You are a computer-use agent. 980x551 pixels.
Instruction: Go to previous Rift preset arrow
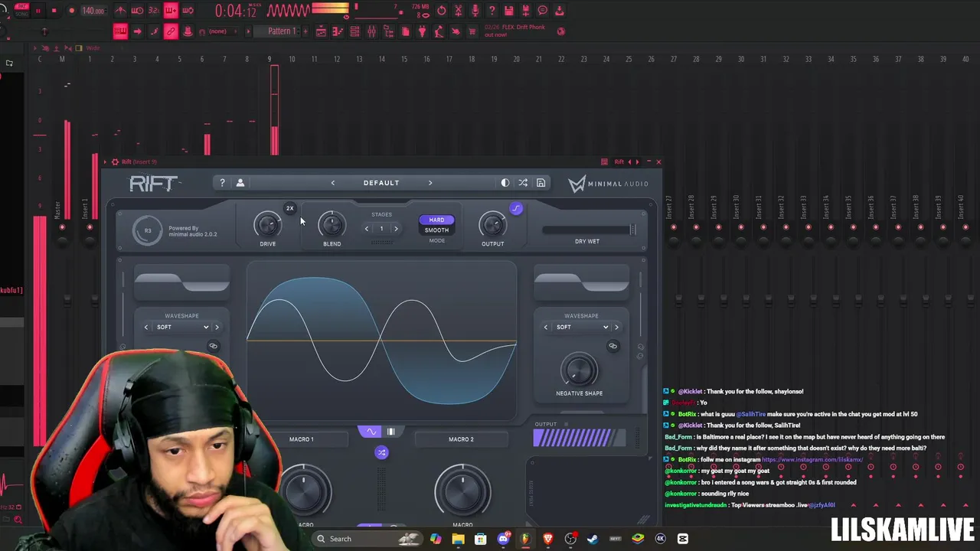332,183
